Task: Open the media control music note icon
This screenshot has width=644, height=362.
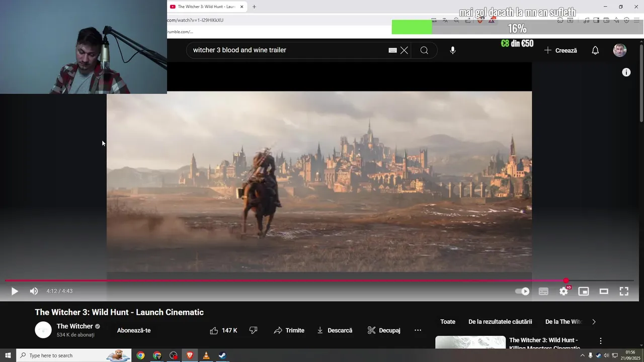Action: [x=586, y=20]
